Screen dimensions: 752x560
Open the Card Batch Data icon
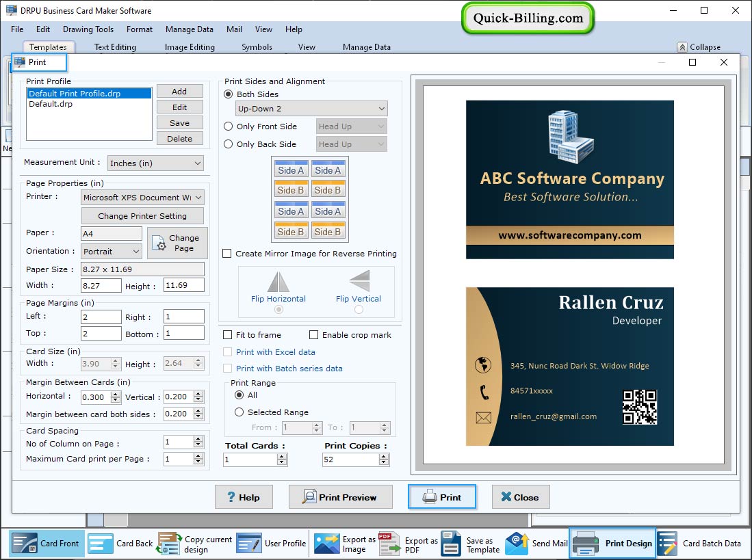coord(667,543)
